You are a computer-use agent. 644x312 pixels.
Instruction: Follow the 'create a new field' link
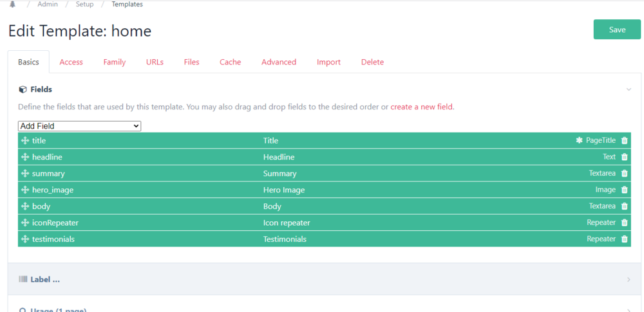tap(421, 107)
